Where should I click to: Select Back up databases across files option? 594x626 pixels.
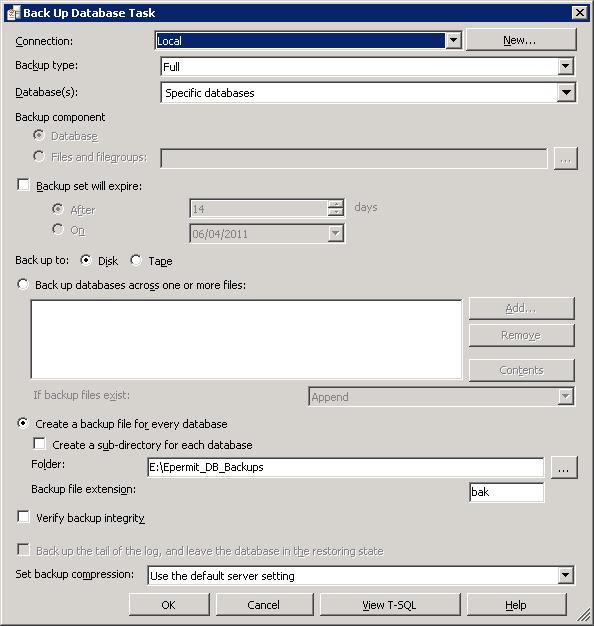[23, 284]
